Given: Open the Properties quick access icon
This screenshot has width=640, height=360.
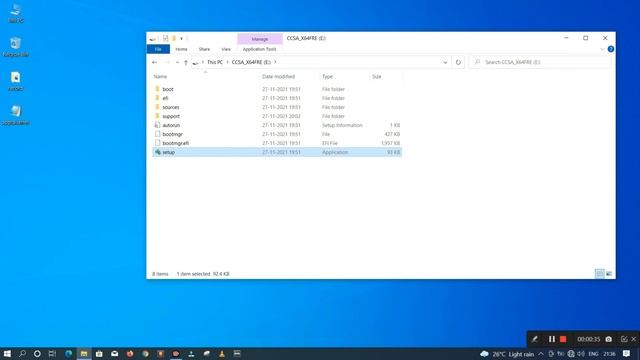Looking at the screenshot, I should pos(165,38).
